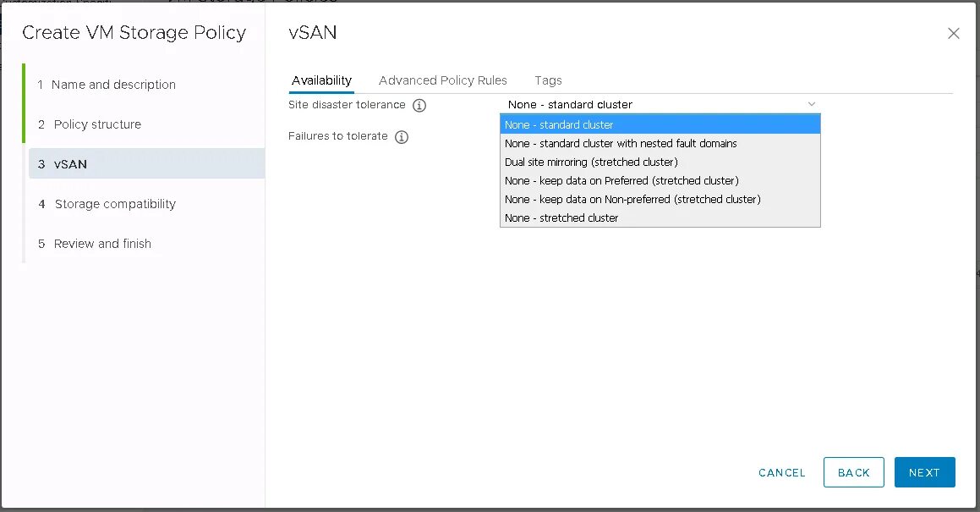980x512 pixels.
Task: Switch to the Availability tab
Action: point(321,80)
